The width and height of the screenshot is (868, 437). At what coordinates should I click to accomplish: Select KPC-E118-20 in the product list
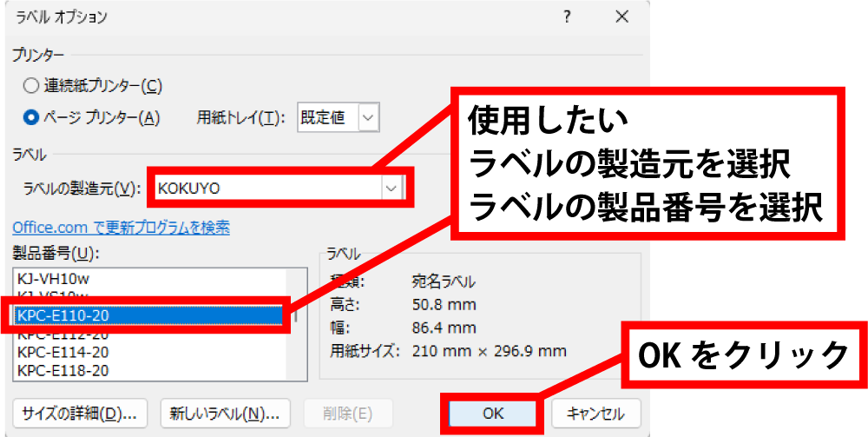(x=62, y=370)
